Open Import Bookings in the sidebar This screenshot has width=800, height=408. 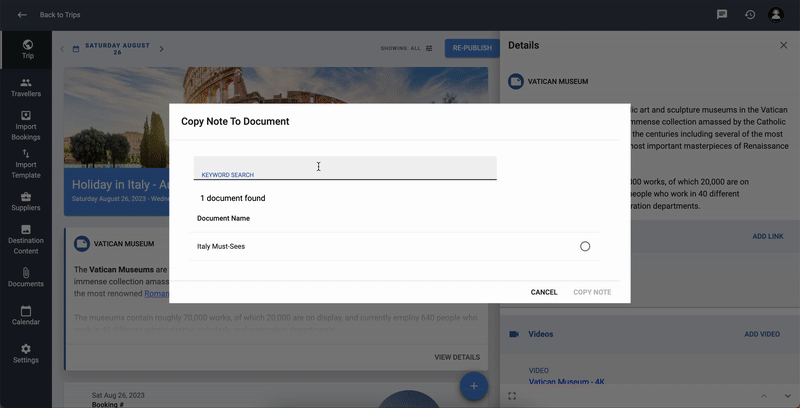[x=26, y=125]
